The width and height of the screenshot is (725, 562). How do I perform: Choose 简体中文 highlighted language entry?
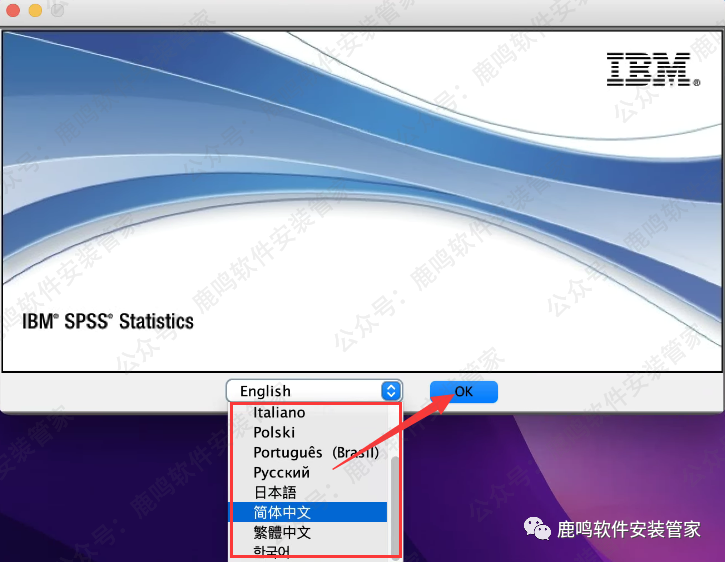click(x=282, y=512)
